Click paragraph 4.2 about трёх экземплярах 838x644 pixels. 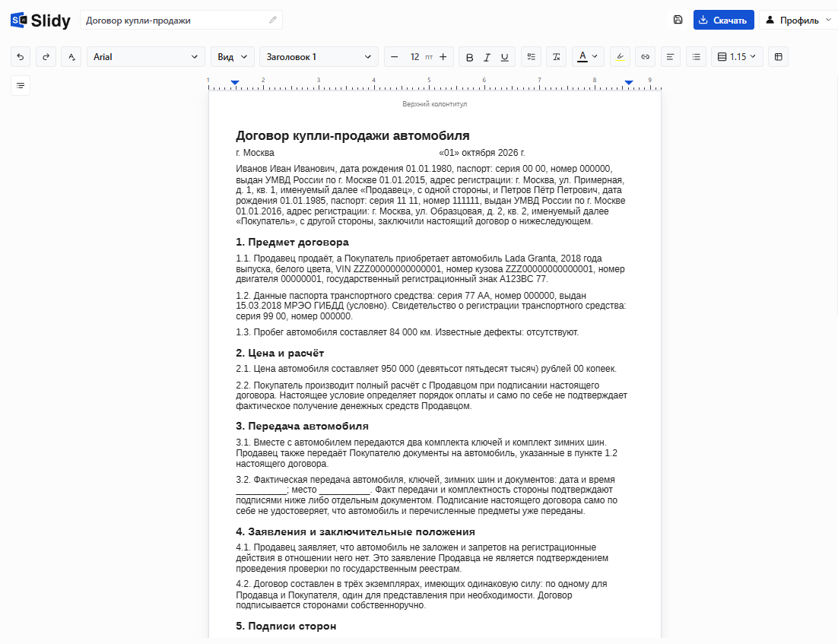pos(421,595)
